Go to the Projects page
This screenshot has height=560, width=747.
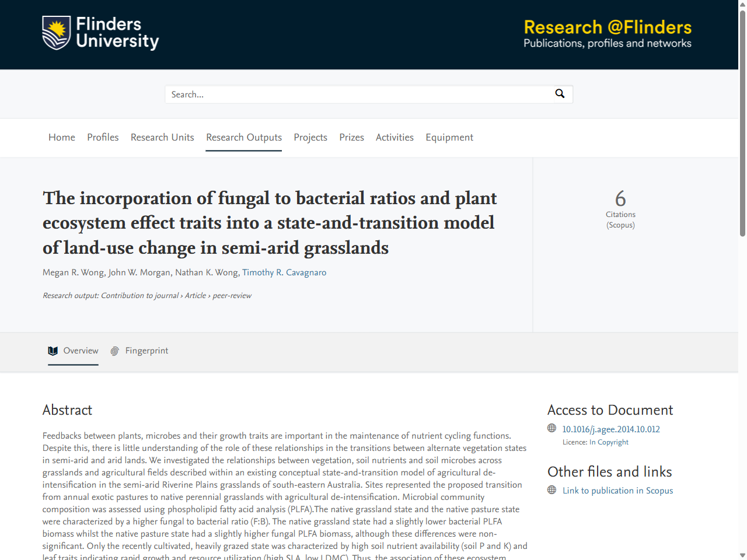tap(310, 138)
